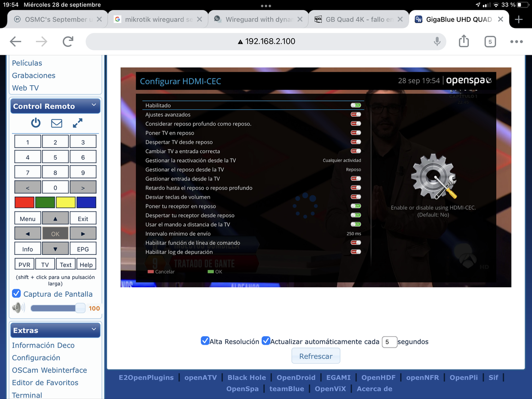Open the Grabaciones link
Image resolution: width=532 pixels, height=399 pixels.
point(33,76)
